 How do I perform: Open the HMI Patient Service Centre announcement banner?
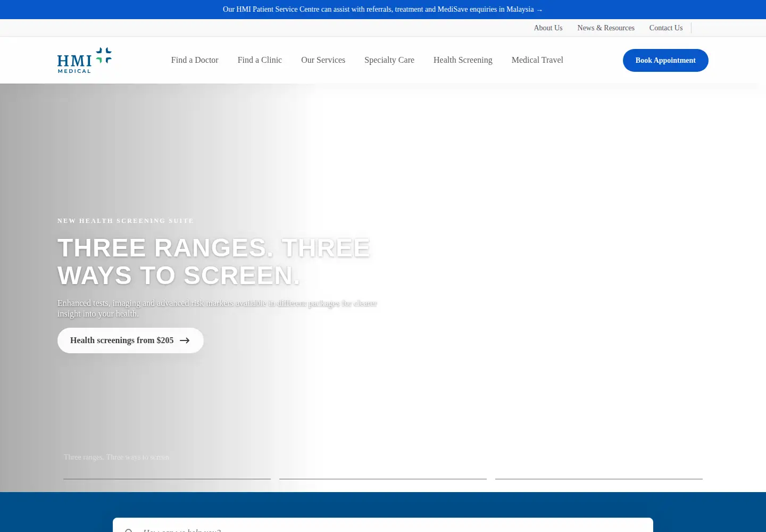(x=382, y=10)
